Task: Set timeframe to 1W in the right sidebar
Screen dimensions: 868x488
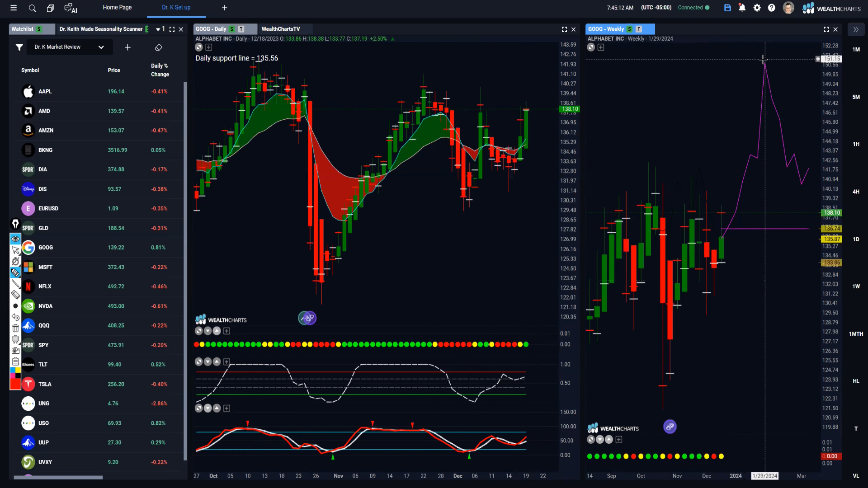Action: coord(856,286)
